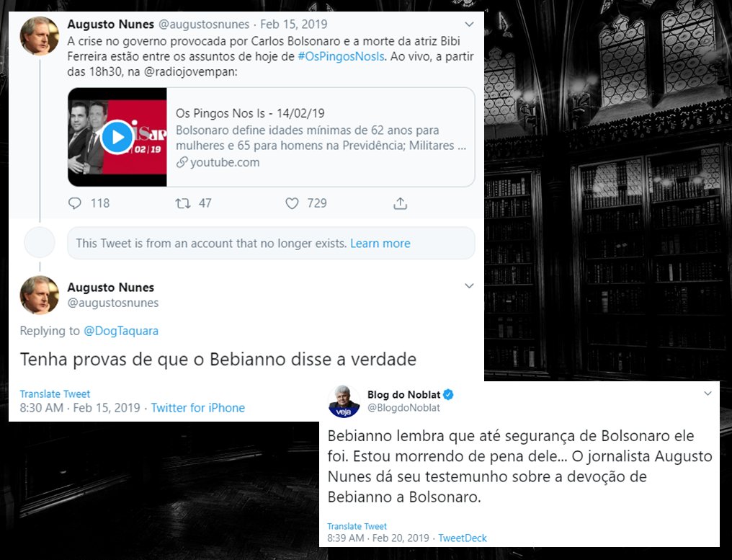Viewport: 732px width, 560px height.
Task: Open Augusto Nunes avatar on top tweet
Action: (x=39, y=35)
